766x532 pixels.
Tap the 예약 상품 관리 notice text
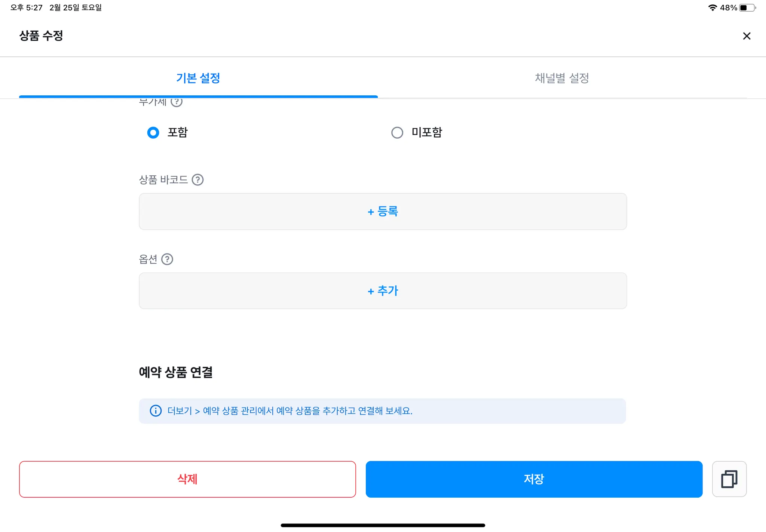(x=290, y=411)
